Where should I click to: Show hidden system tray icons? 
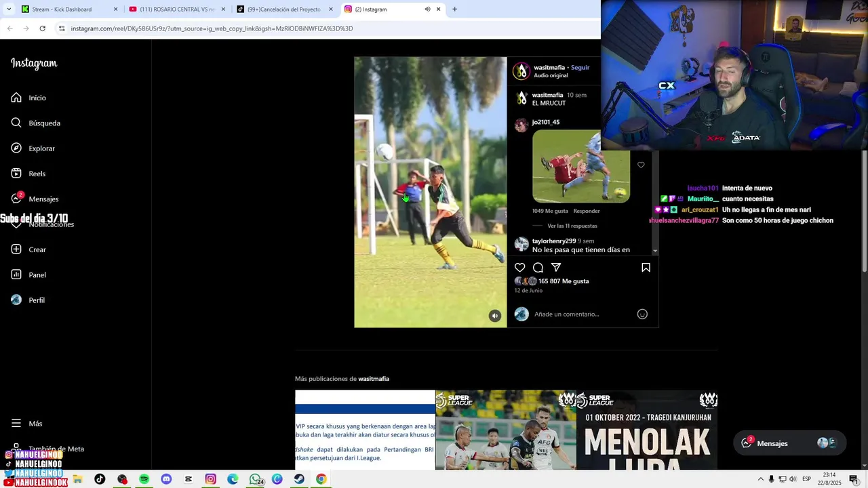click(760, 479)
